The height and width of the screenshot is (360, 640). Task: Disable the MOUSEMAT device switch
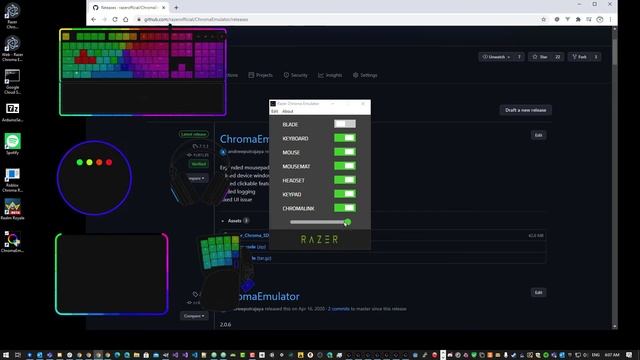(x=345, y=166)
